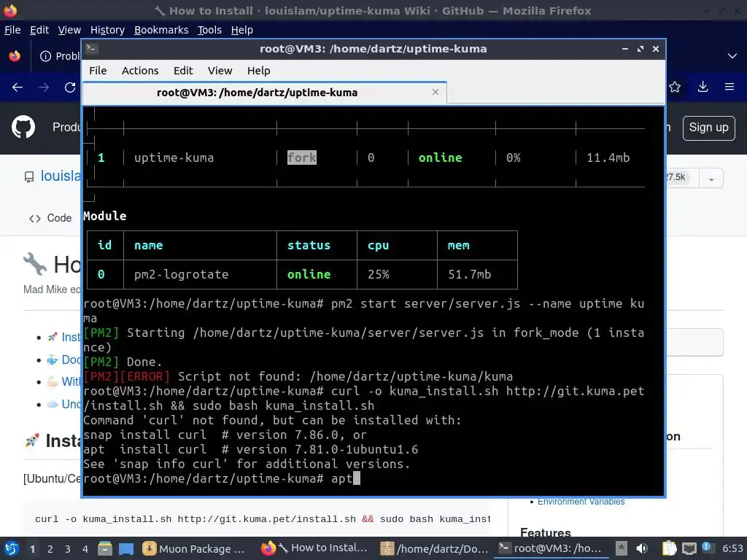Open the Firefox Bookmarks menu
This screenshot has width=747, height=560.
(161, 30)
